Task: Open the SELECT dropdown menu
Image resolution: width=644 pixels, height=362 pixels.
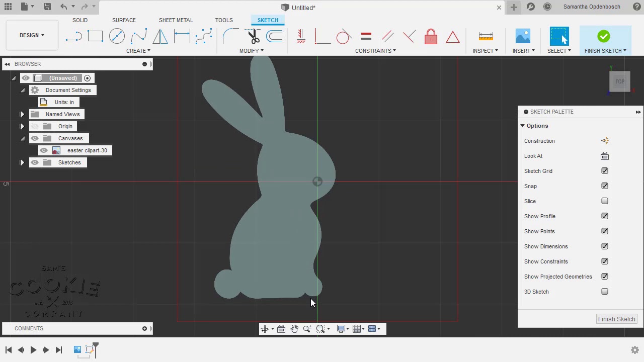Action: click(x=559, y=51)
